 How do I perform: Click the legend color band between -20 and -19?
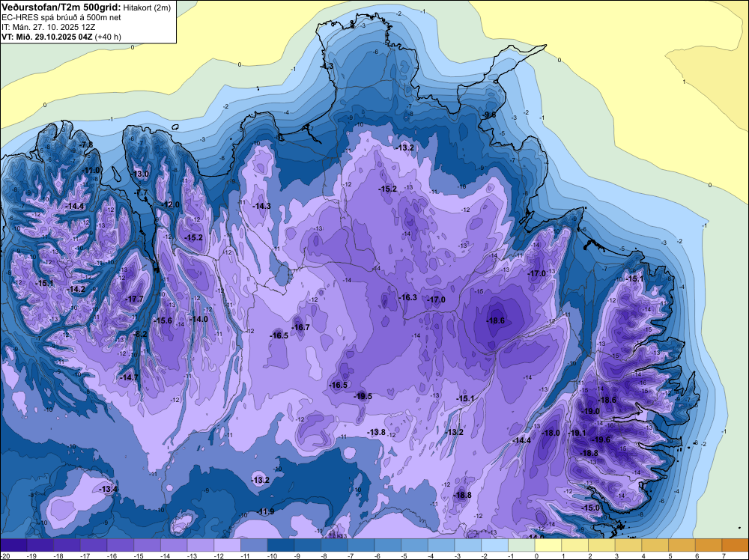[x=13, y=545]
